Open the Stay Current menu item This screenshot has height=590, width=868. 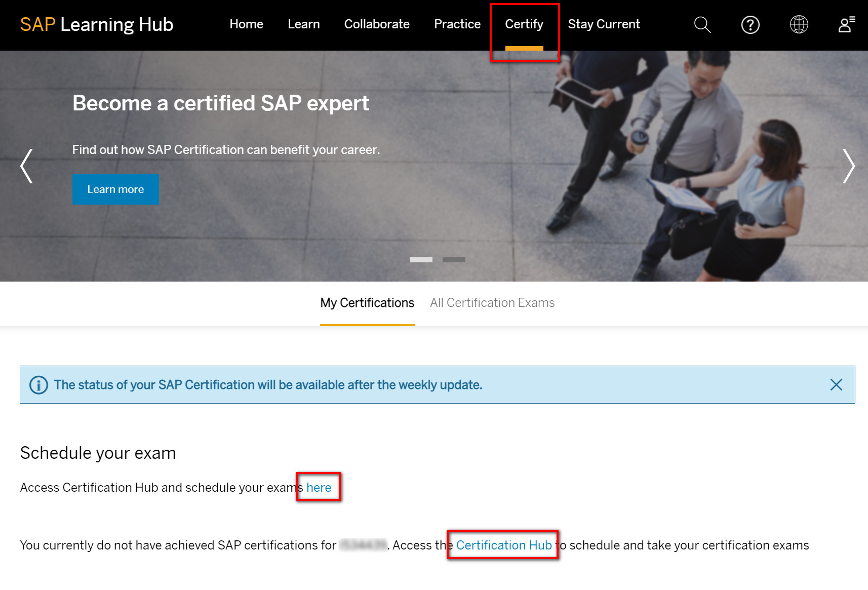coord(604,24)
